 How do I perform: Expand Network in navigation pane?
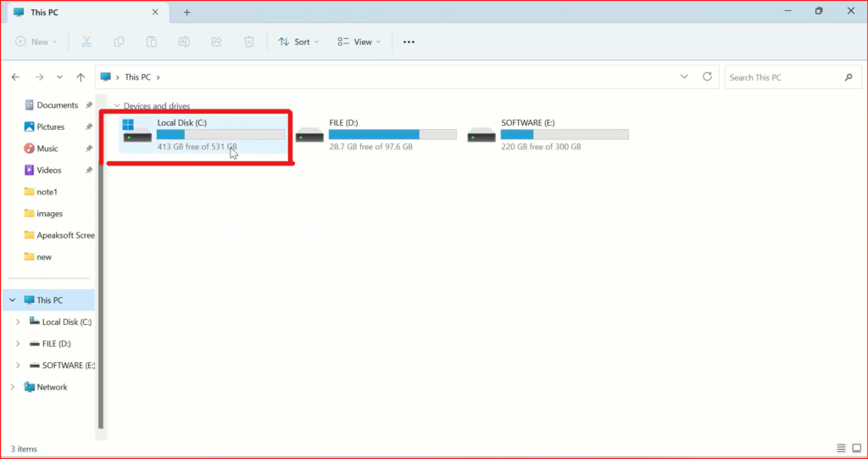tap(13, 387)
